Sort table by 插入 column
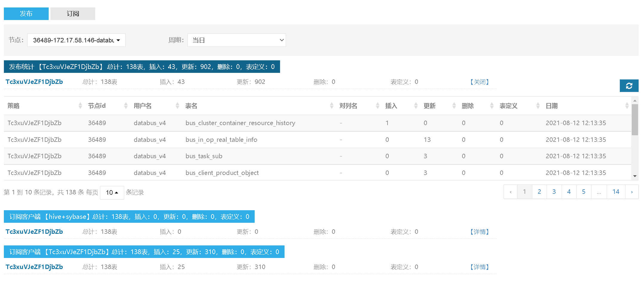The image size is (644, 295). (x=416, y=106)
